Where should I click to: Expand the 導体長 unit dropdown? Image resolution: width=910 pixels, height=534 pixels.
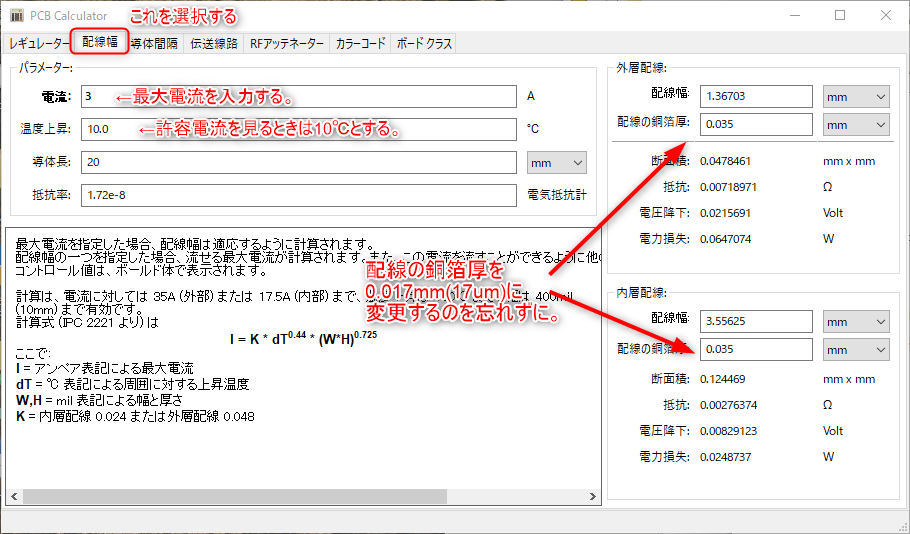point(557,163)
